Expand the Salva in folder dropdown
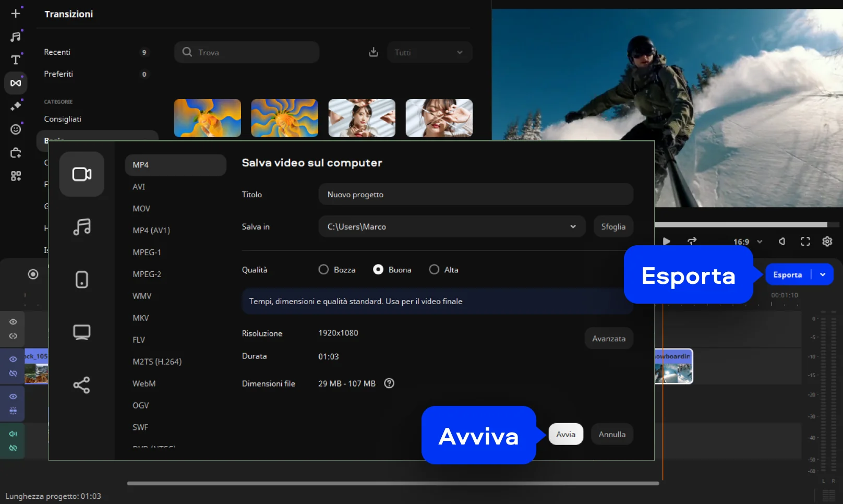The image size is (843, 504). pos(573,226)
